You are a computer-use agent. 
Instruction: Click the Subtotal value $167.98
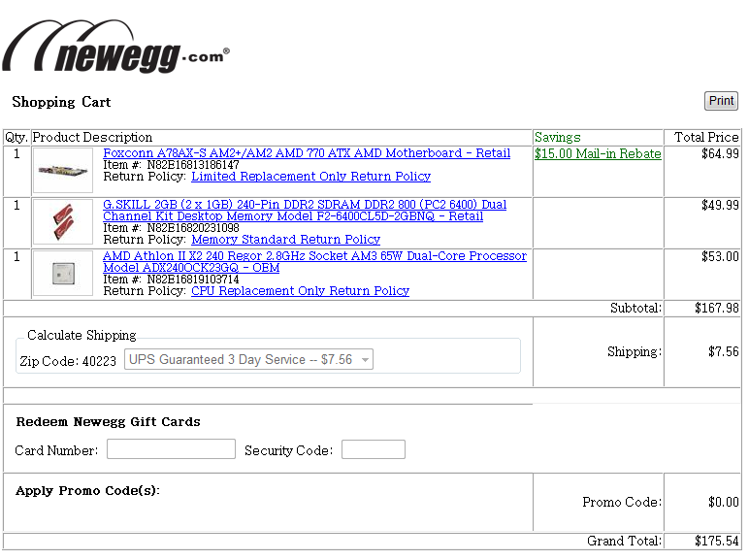click(717, 309)
